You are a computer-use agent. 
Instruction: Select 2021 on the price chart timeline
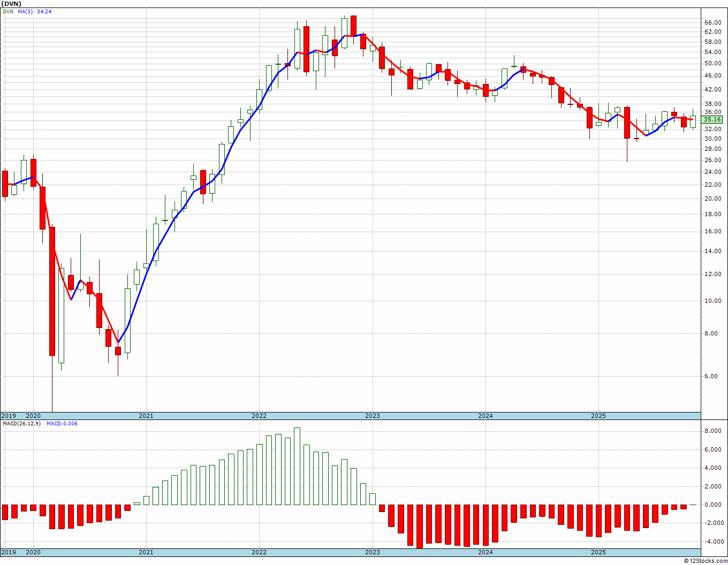click(146, 416)
